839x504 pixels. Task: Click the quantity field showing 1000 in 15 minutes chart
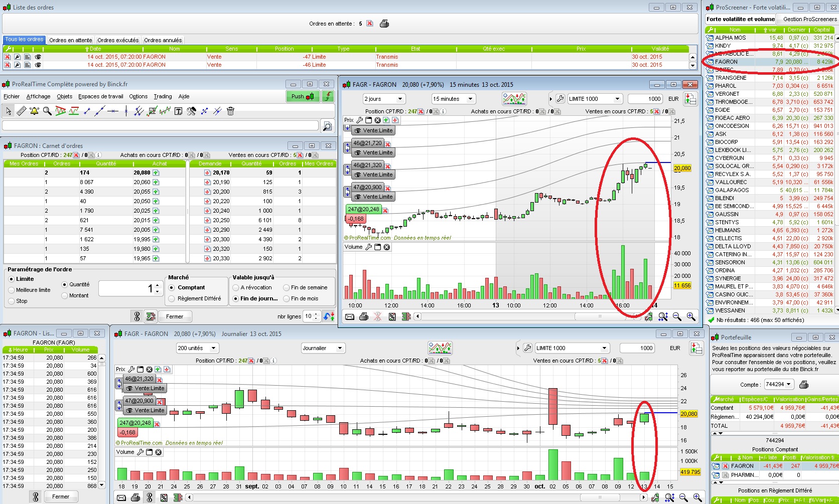645,99
